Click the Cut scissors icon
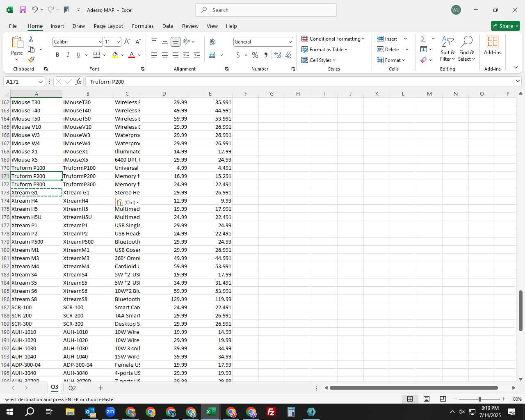 coord(31,39)
